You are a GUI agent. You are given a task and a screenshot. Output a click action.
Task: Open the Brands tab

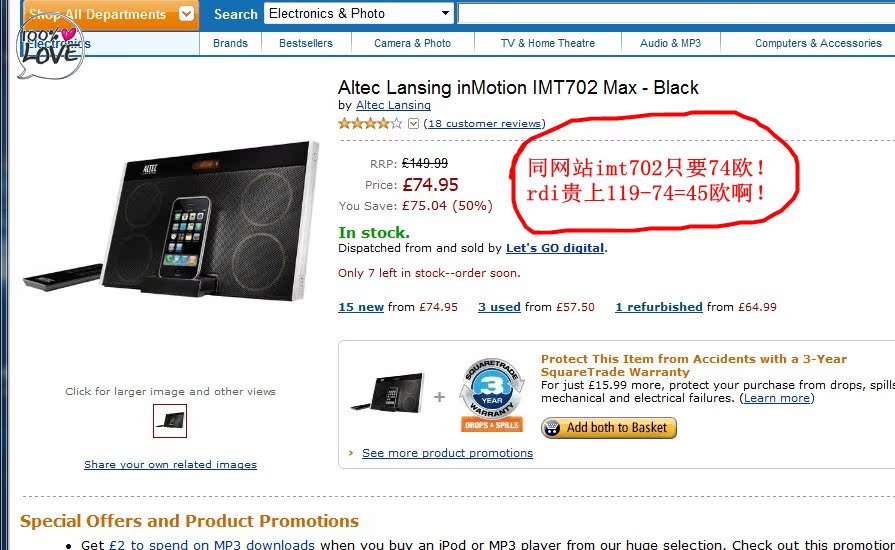point(230,43)
